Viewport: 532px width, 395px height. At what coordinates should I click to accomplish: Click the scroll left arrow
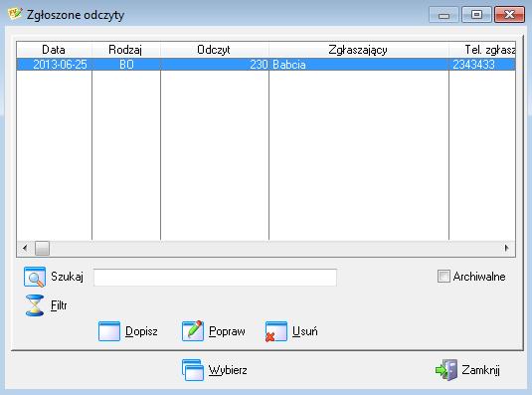coord(25,248)
